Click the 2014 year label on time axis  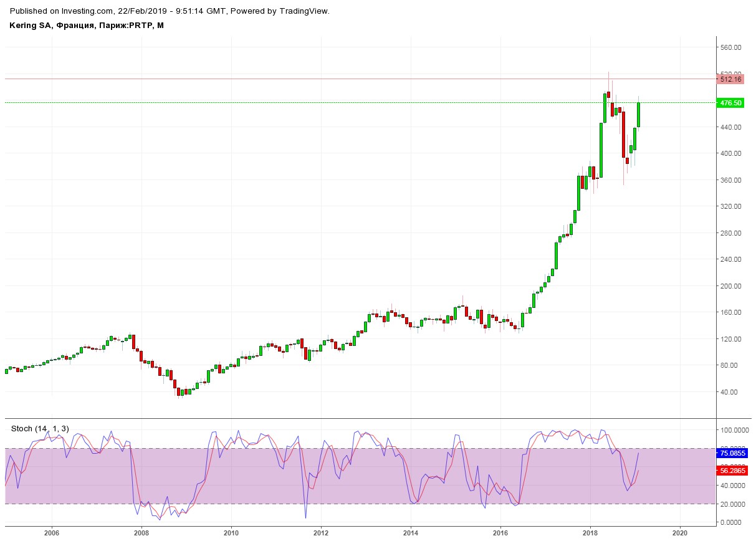[411, 533]
